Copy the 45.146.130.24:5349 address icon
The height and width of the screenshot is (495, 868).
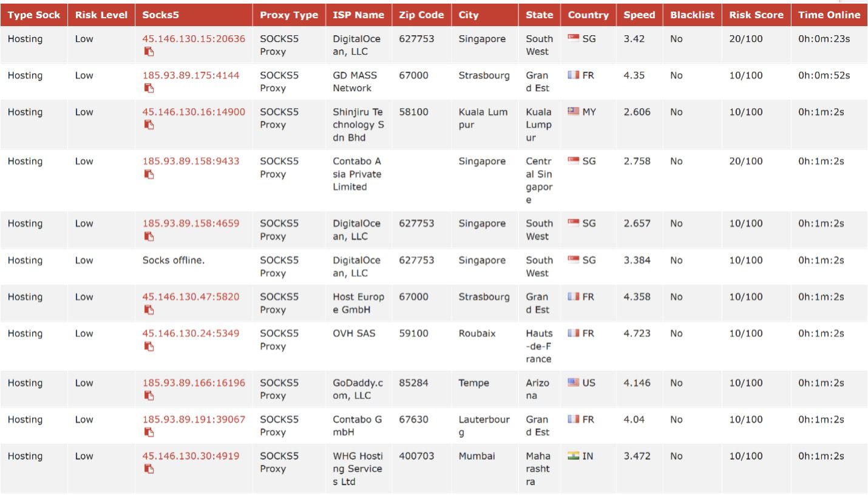click(x=149, y=347)
